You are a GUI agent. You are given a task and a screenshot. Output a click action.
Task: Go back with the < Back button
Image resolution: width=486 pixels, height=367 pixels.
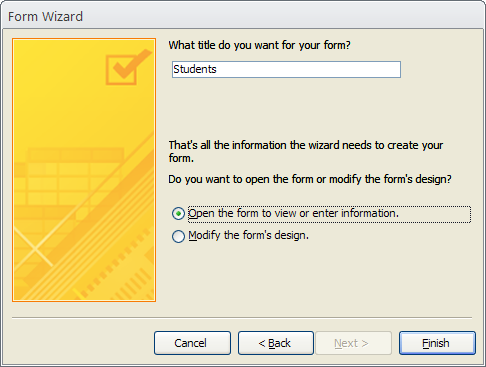(276, 343)
